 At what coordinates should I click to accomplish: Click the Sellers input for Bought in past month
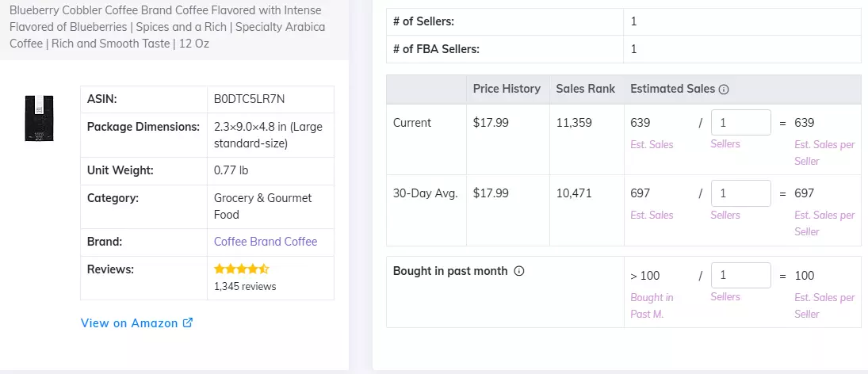[740, 275]
